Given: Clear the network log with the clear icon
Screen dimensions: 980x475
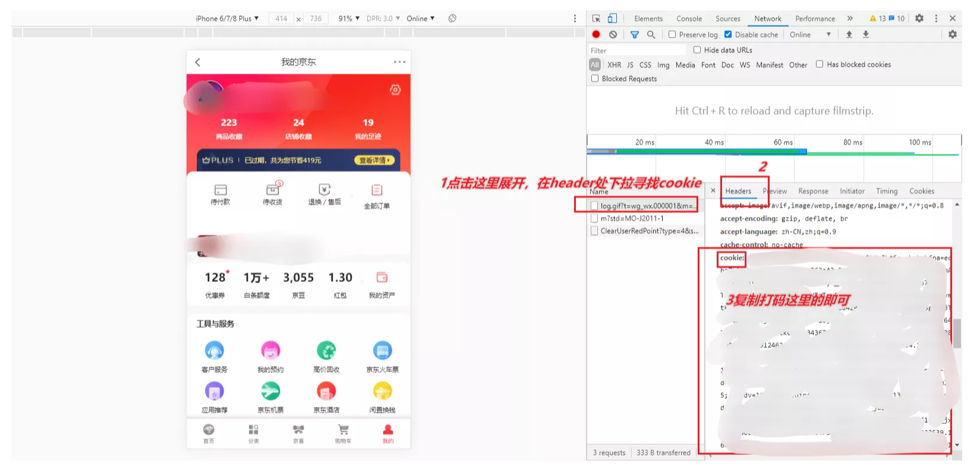Looking at the screenshot, I should [613, 34].
